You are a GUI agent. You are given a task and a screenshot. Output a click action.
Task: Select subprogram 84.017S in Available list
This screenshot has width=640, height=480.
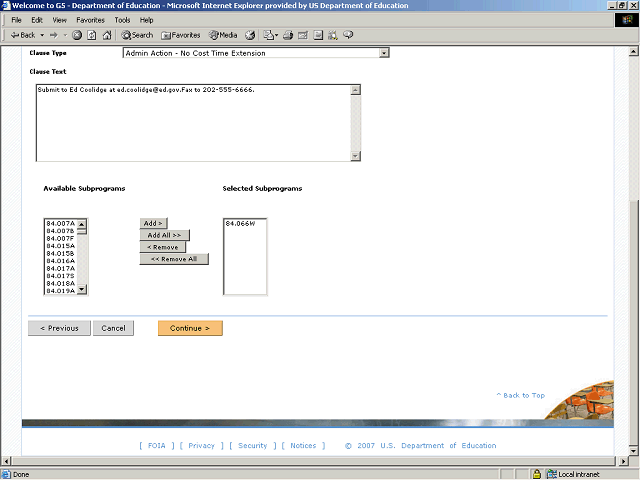60,276
